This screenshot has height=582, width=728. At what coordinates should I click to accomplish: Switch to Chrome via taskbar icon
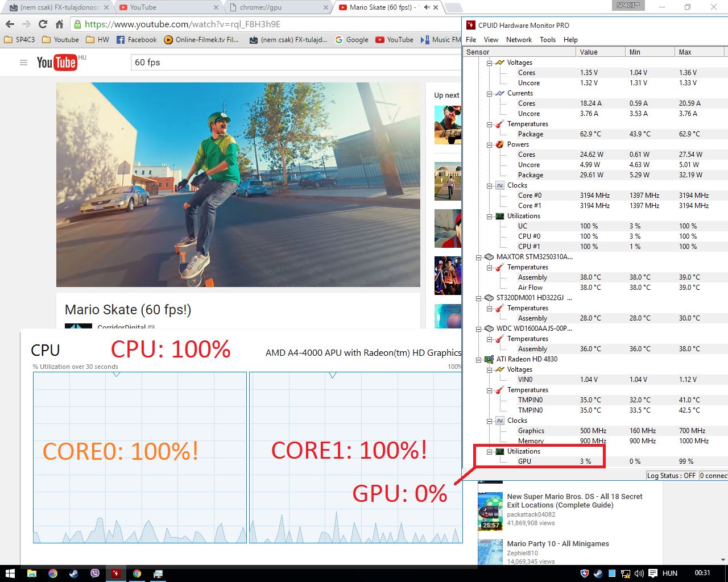137,573
